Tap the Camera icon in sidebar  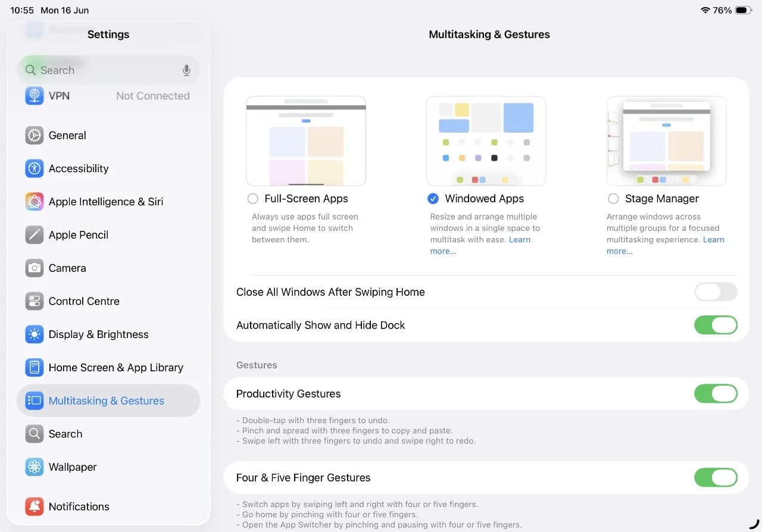pyautogui.click(x=35, y=268)
